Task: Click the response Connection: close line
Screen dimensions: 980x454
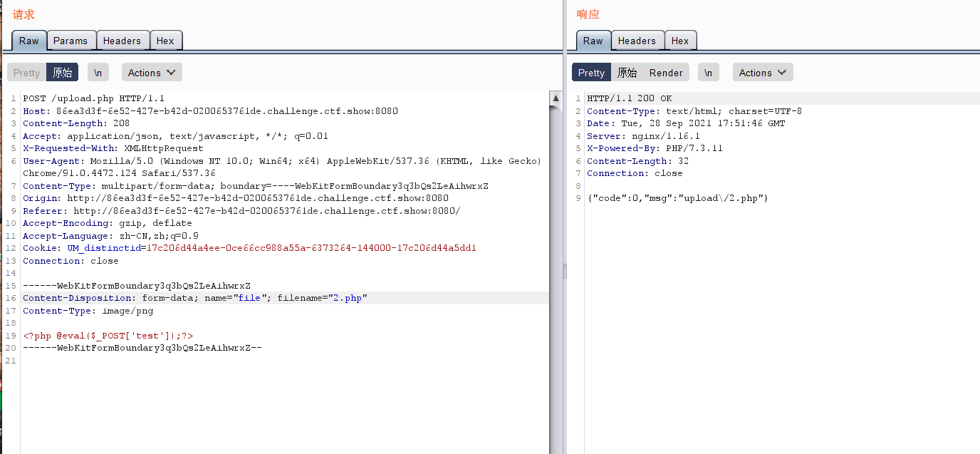Action: point(635,173)
